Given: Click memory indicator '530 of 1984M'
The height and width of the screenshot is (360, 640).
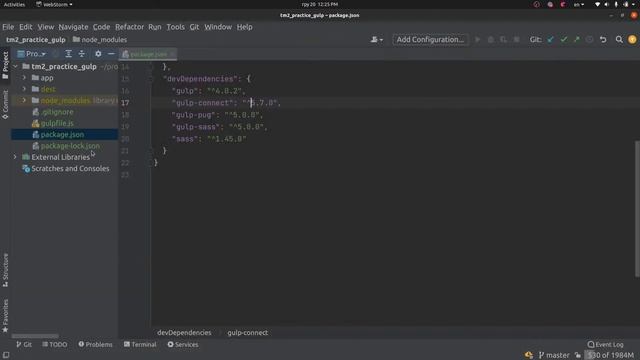Looking at the screenshot, I should click(611, 355).
